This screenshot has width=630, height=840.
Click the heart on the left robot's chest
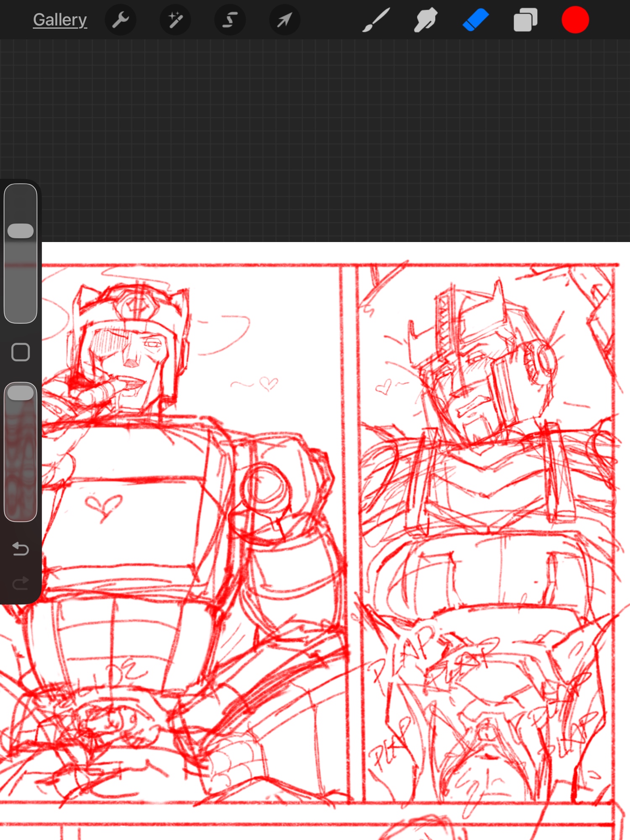(104, 505)
